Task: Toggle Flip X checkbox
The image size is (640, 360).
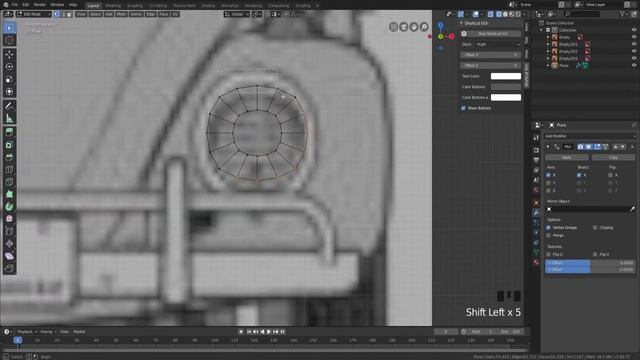Action: [x=610, y=175]
